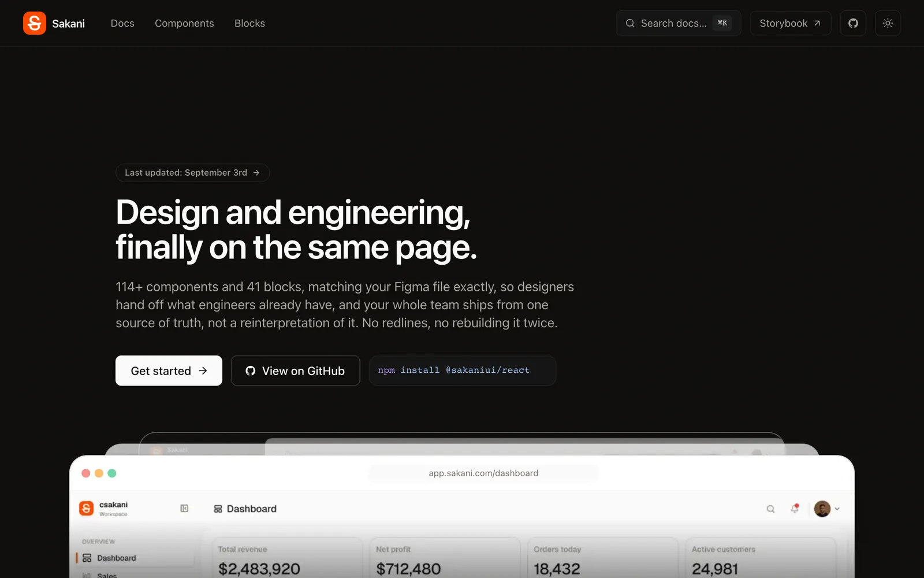Click the Search docs field
Viewport: 924px width, 578px height.
(x=679, y=23)
